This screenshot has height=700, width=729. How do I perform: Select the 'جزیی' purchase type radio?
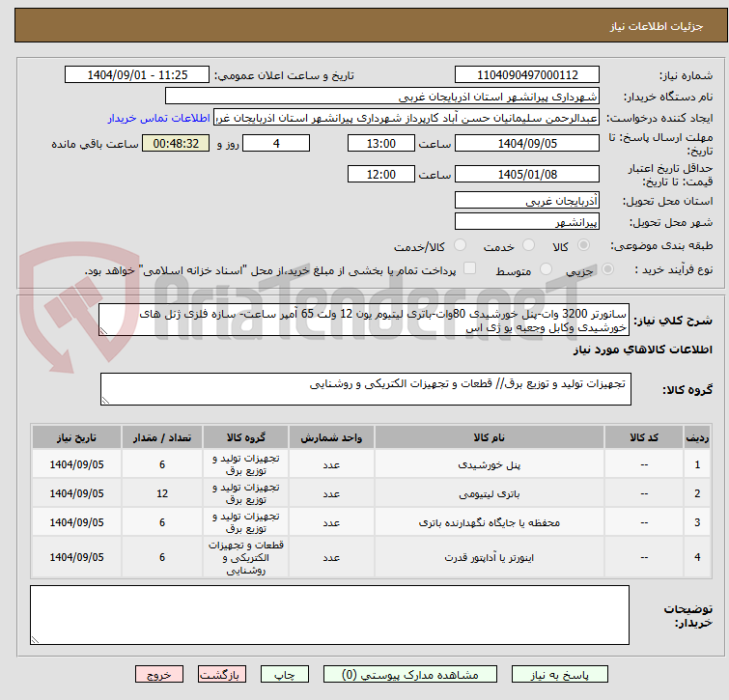(607, 269)
